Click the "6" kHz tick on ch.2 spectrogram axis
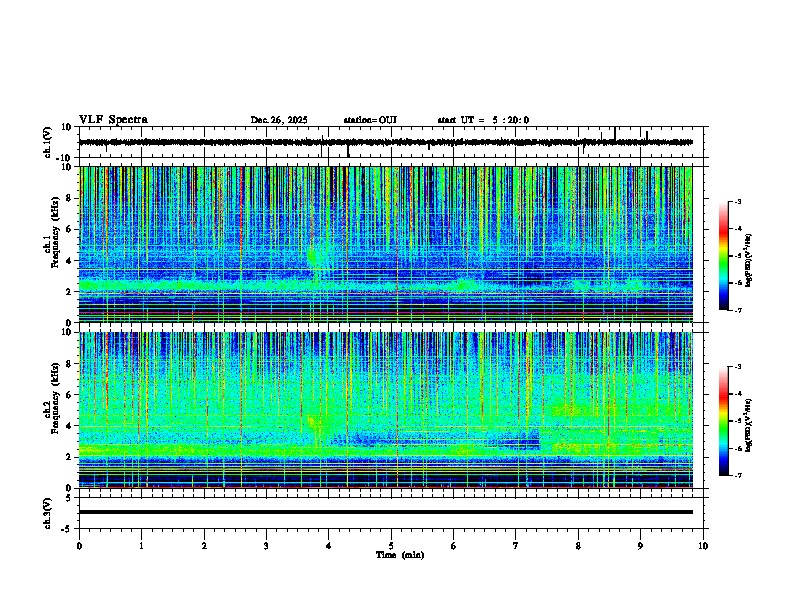The image size is (792, 612). click(70, 394)
